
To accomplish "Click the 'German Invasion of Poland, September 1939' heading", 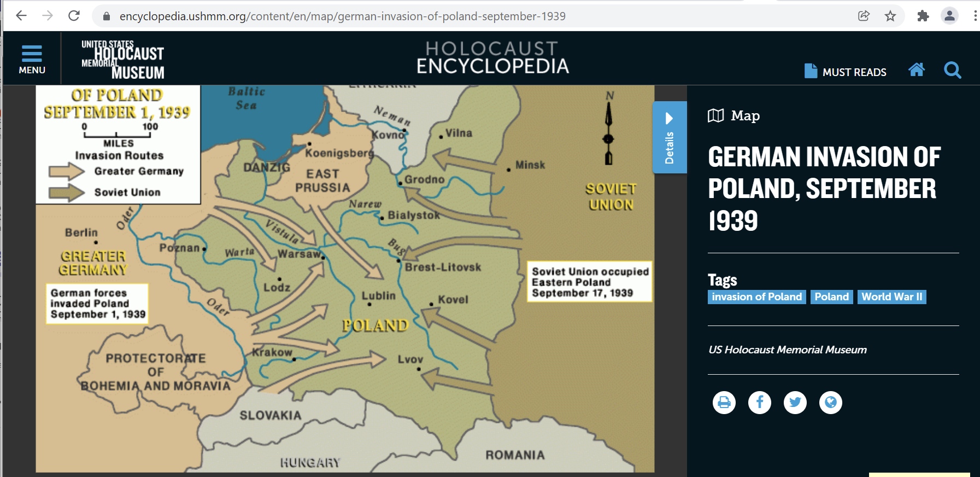I will point(825,189).
